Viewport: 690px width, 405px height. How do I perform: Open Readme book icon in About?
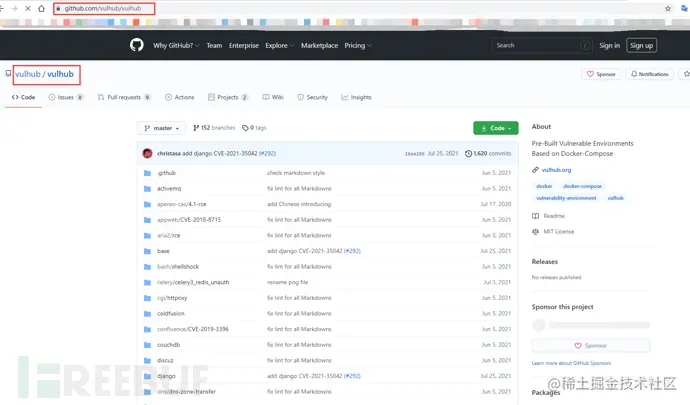pos(535,216)
